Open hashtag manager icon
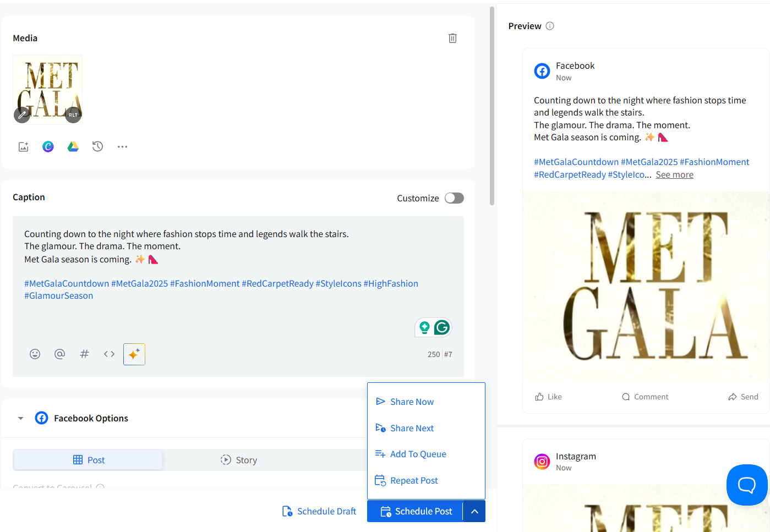The height and width of the screenshot is (532, 770). [84, 354]
